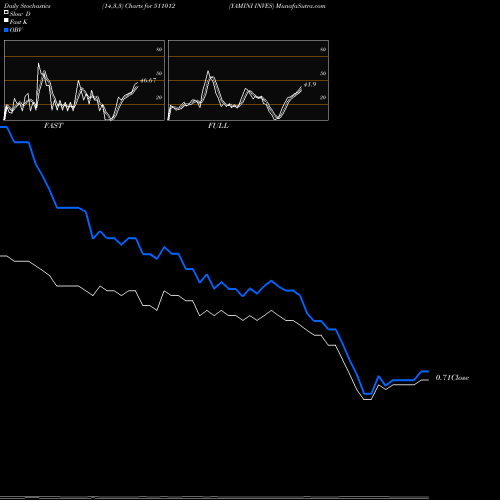Click the 'Fast K' legend text

coord(19,22)
